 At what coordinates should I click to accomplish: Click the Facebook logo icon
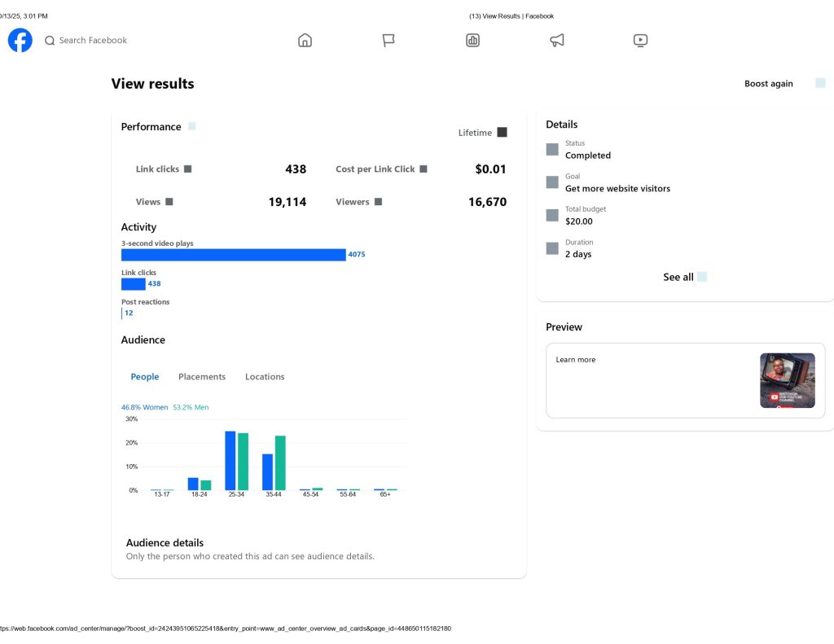pos(20,40)
